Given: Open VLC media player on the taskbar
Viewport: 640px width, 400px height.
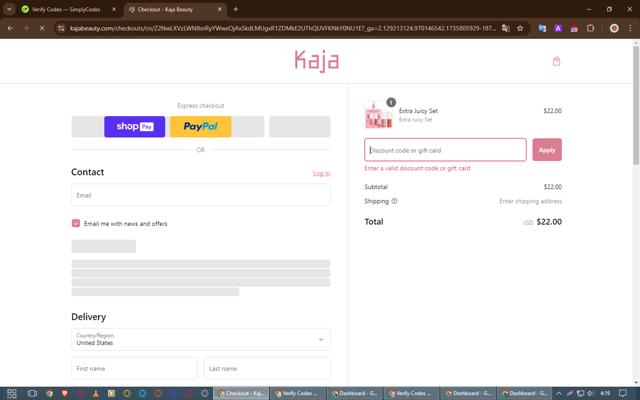Looking at the screenshot, I should pyautogui.click(x=96, y=393).
